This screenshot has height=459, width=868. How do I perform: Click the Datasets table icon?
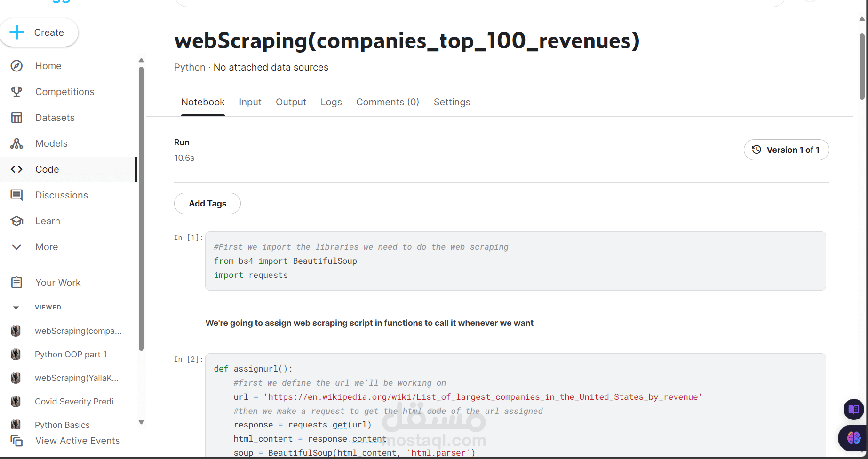coord(16,118)
